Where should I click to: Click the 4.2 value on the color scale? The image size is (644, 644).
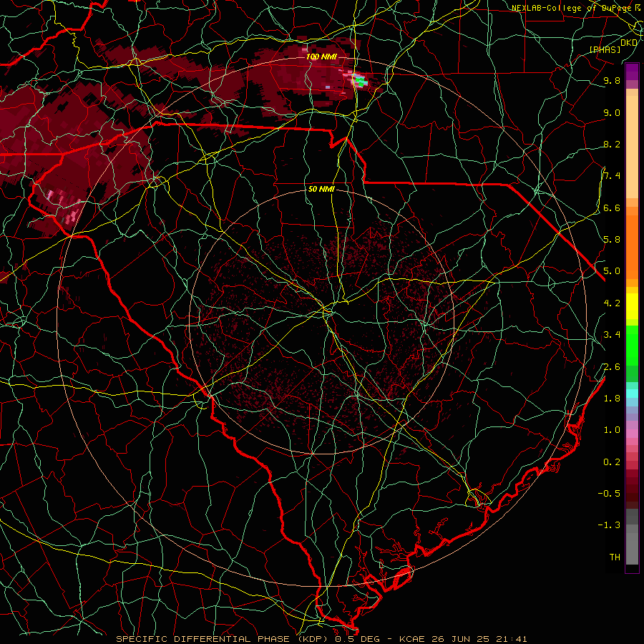612,303
